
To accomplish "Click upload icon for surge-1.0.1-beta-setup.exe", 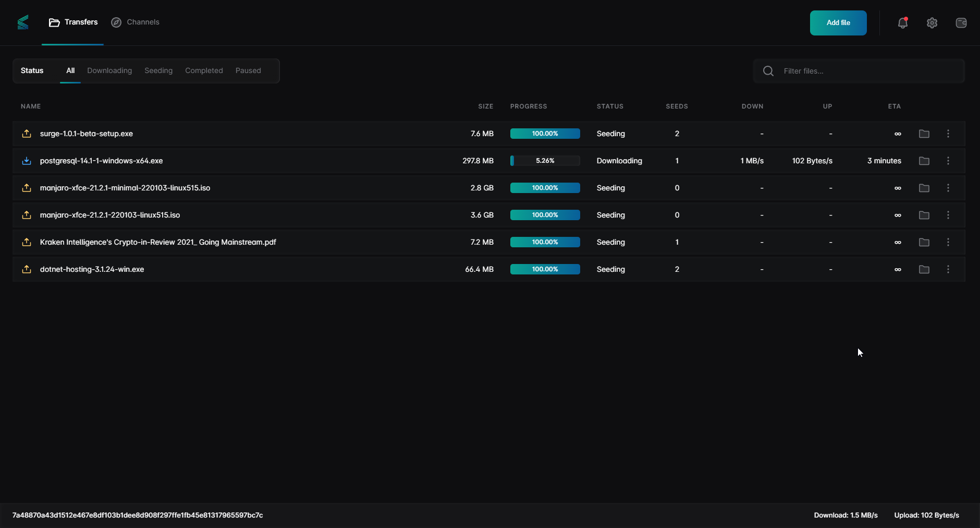I will point(27,134).
